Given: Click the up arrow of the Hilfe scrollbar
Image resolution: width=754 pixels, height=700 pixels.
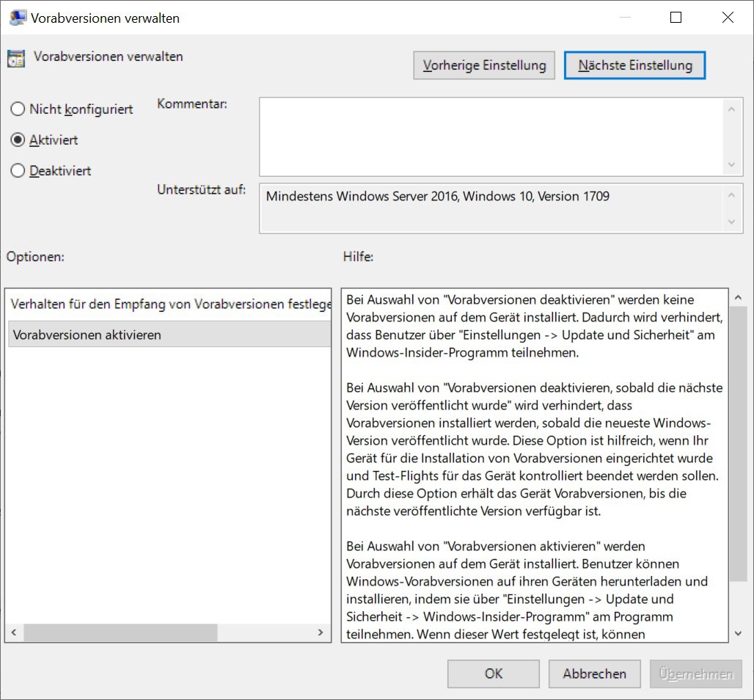Looking at the screenshot, I should click(739, 296).
